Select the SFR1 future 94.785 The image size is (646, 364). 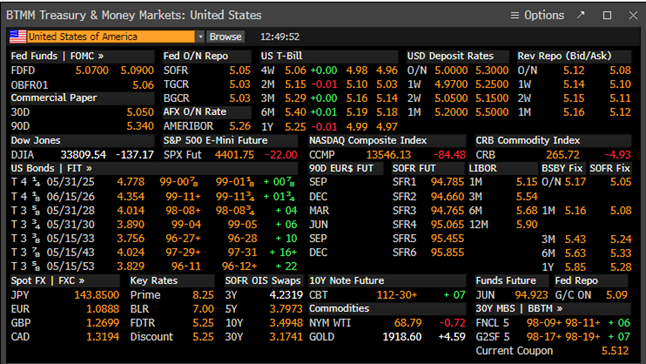pos(447,182)
